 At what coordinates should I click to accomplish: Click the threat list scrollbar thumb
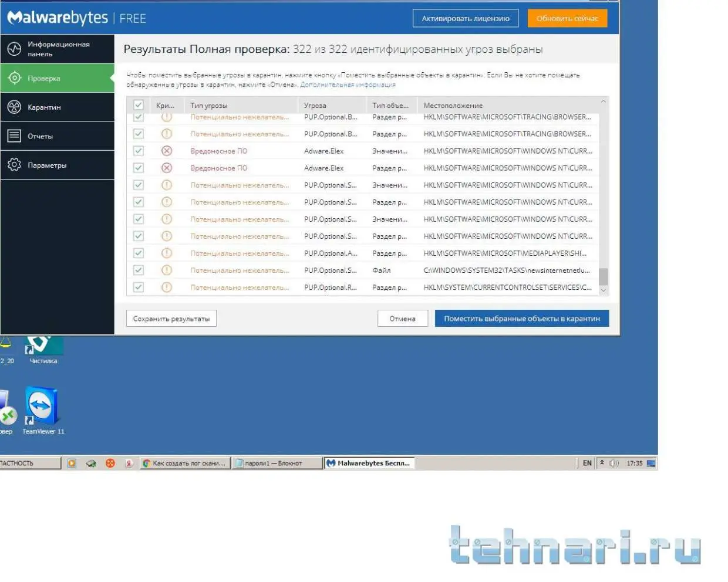tap(603, 276)
